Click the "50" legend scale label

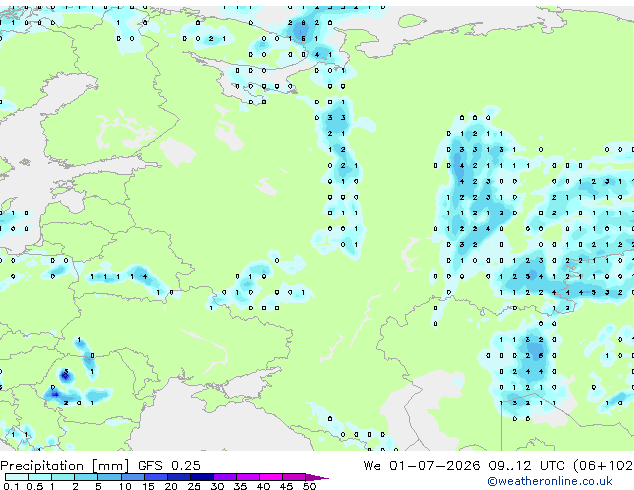click(x=309, y=486)
